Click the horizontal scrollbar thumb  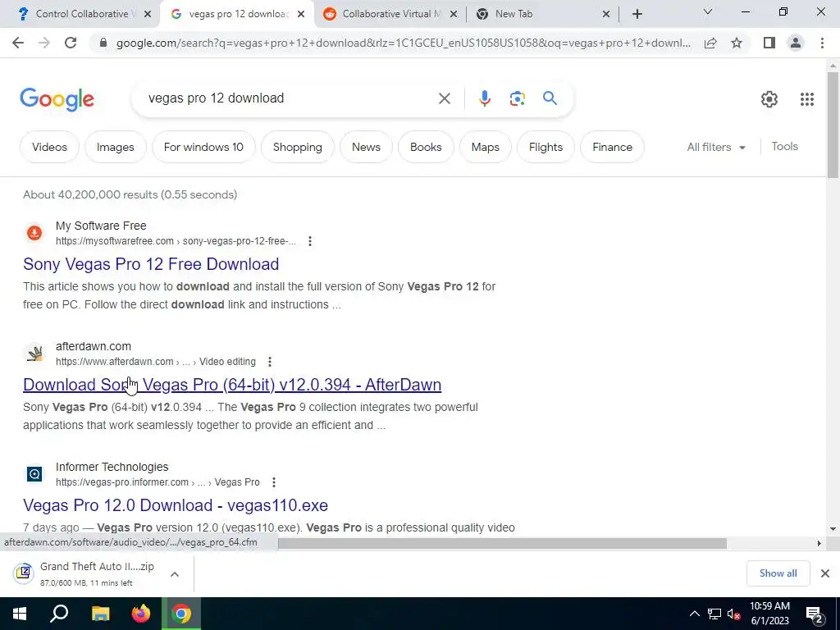501,543
